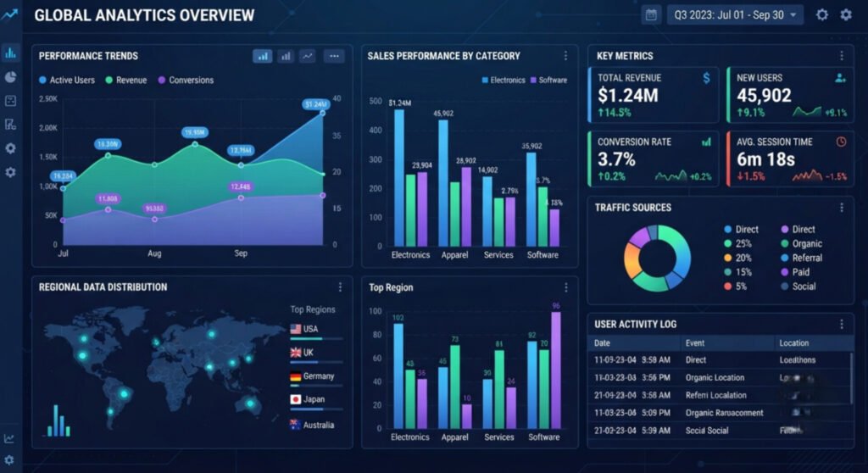Click the UK flag in Top Regions
Screen dimensions: 868x473
pos(296,353)
